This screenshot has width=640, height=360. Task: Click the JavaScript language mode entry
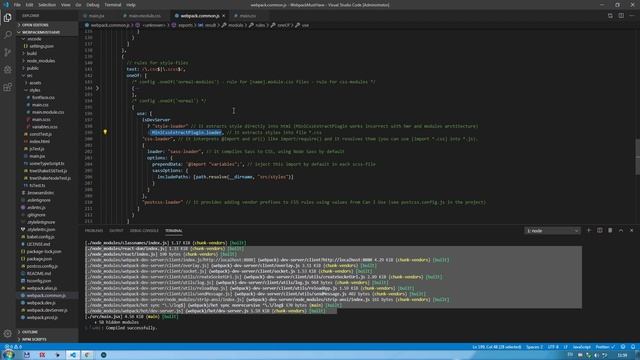[x=582, y=347]
